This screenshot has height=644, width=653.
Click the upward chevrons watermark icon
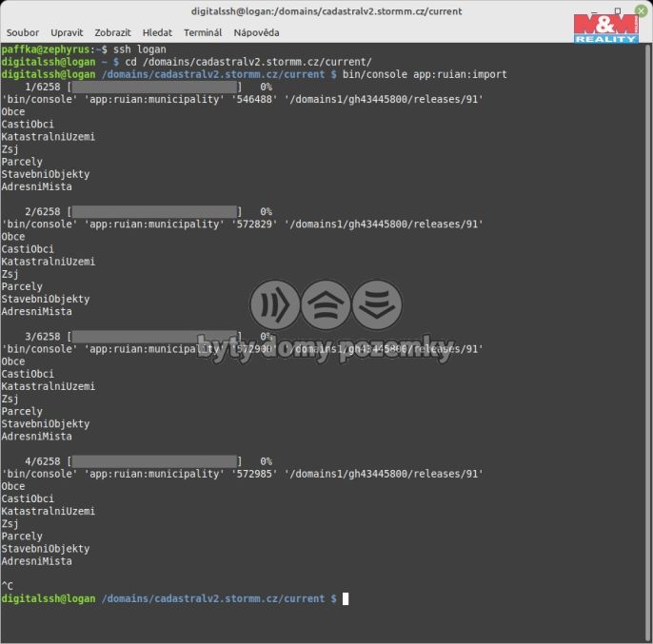(326, 305)
